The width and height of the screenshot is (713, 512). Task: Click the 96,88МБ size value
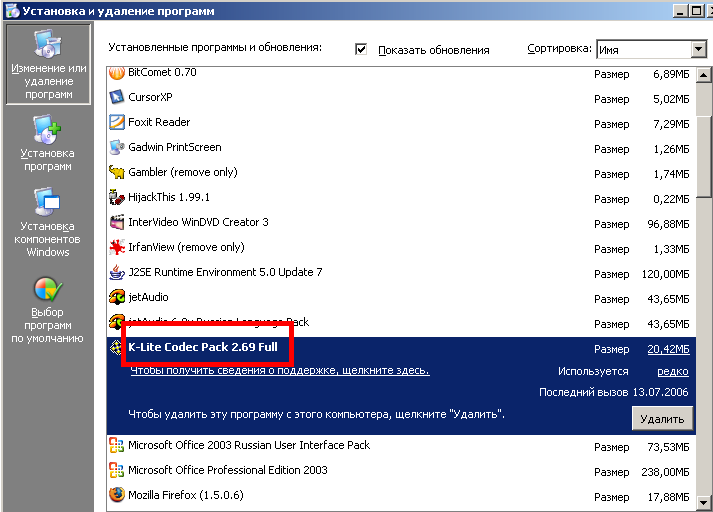tap(668, 224)
